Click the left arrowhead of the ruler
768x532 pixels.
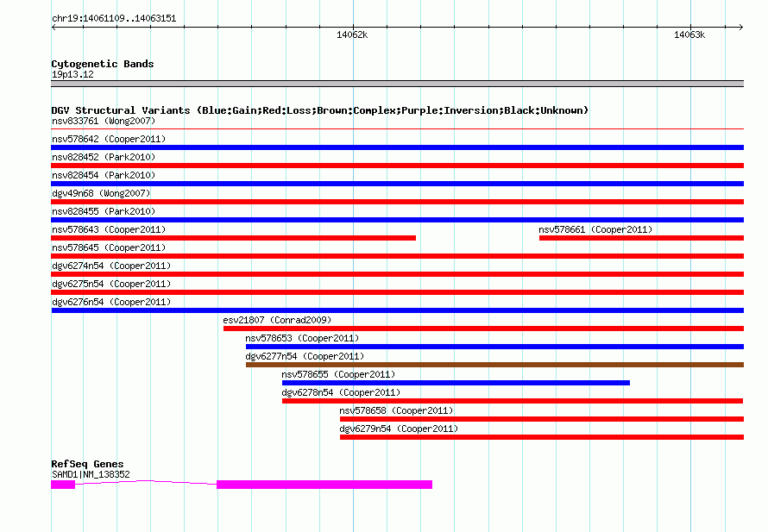[x=54, y=27]
